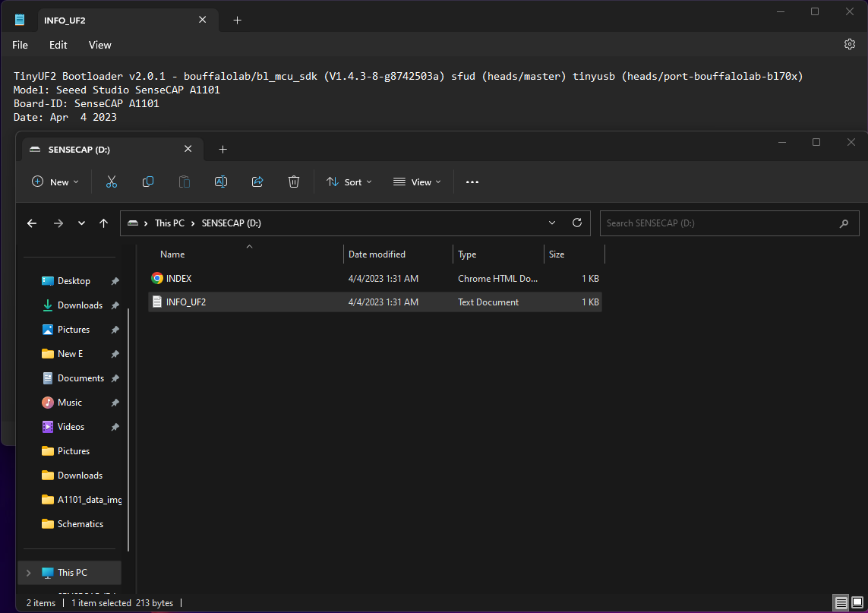This screenshot has width=868, height=613.
Task: Open the View dropdown menu
Action: click(x=417, y=182)
